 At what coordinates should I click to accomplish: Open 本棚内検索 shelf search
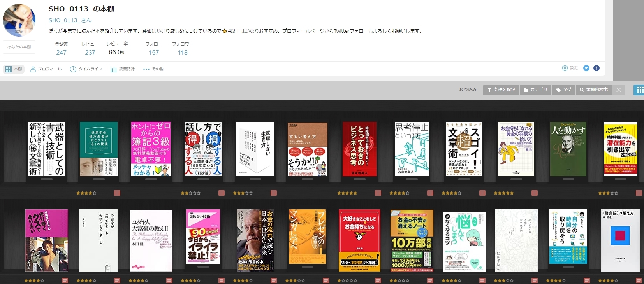pos(594,90)
